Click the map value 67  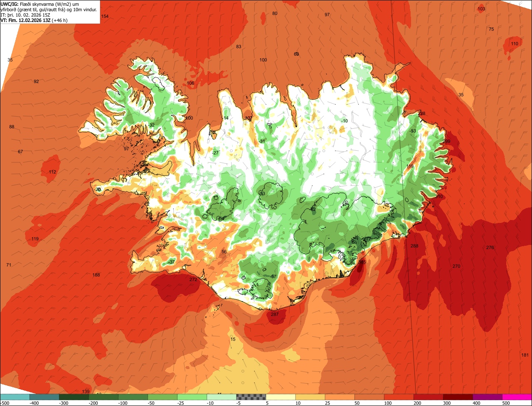click(20, 152)
